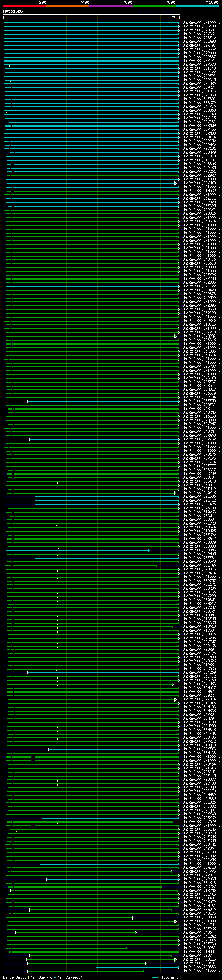
Task: Open hit UniRef100_Q9XFV3
Action: 199,749
